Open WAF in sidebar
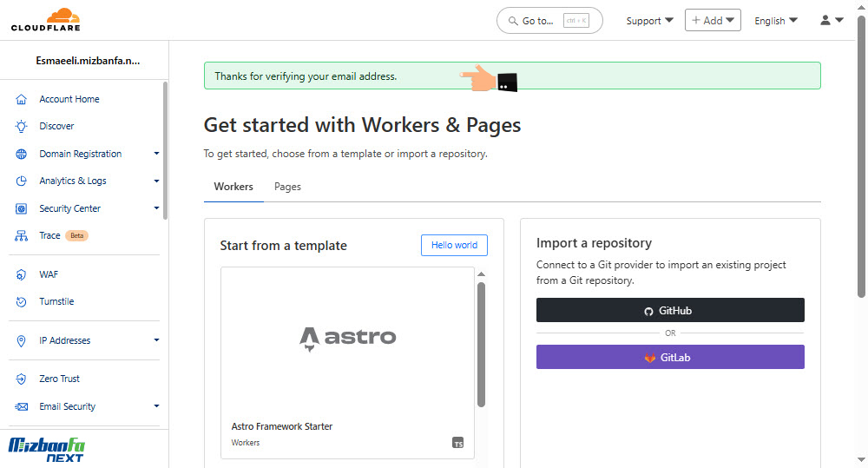The height and width of the screenshot is (468, 868). [x=49, y=274]
